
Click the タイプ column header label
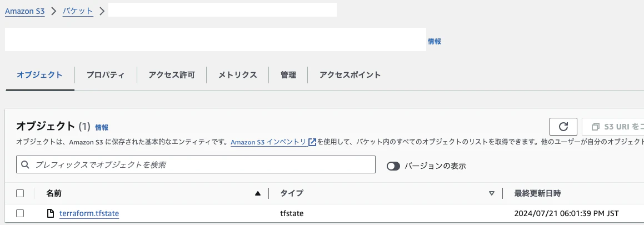[x=292, y=193]
